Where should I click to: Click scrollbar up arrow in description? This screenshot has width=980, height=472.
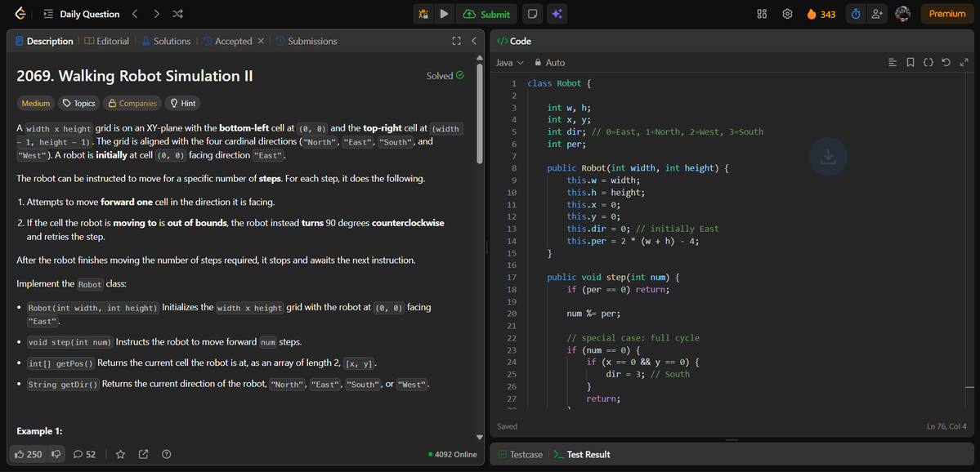(x=480, y=58)
